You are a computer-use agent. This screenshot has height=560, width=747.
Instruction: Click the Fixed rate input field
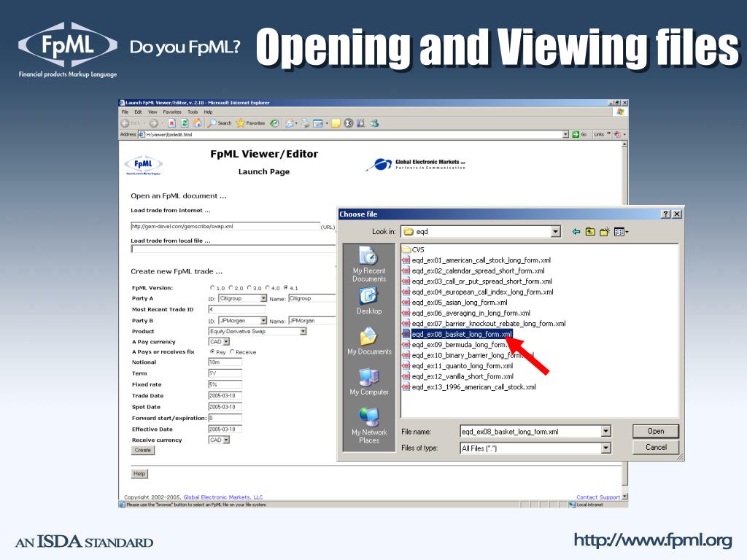coord(225,384)
